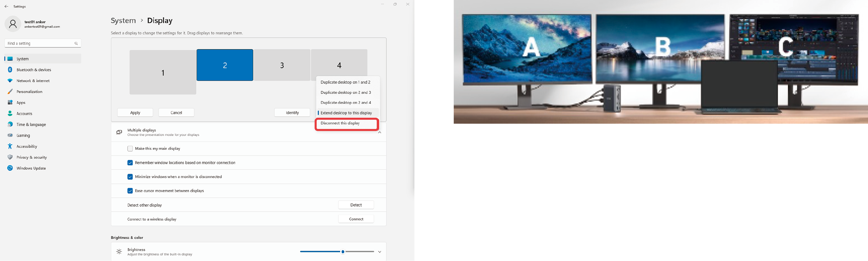Open Accessibility settings

click(26, 147)
